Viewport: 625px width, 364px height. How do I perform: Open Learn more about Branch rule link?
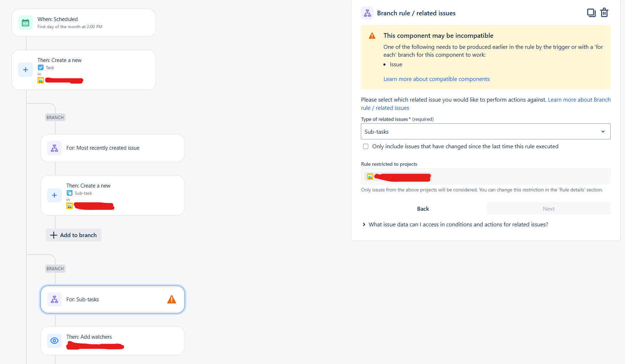point(579,100)
